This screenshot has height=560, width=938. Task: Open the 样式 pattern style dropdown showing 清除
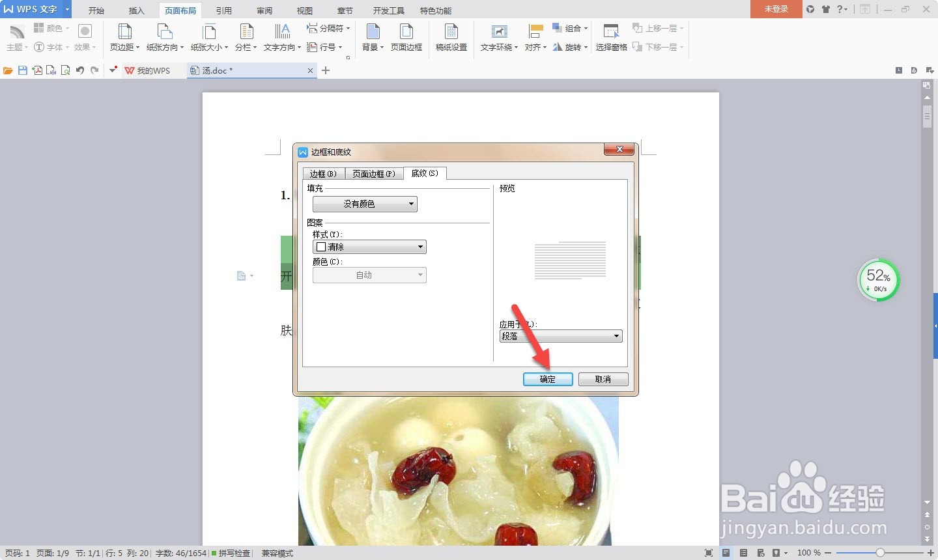[369, 247]
